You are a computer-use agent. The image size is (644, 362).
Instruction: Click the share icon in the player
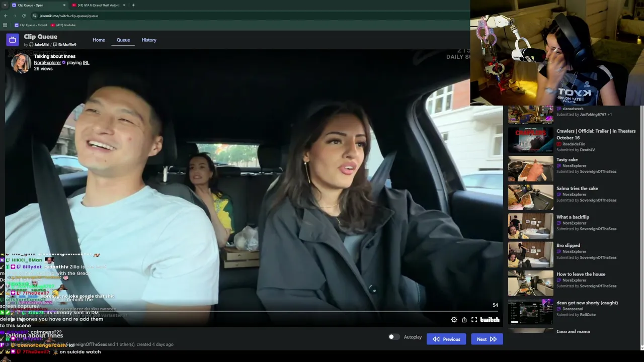pyautogui.click(x=464, y=320)
